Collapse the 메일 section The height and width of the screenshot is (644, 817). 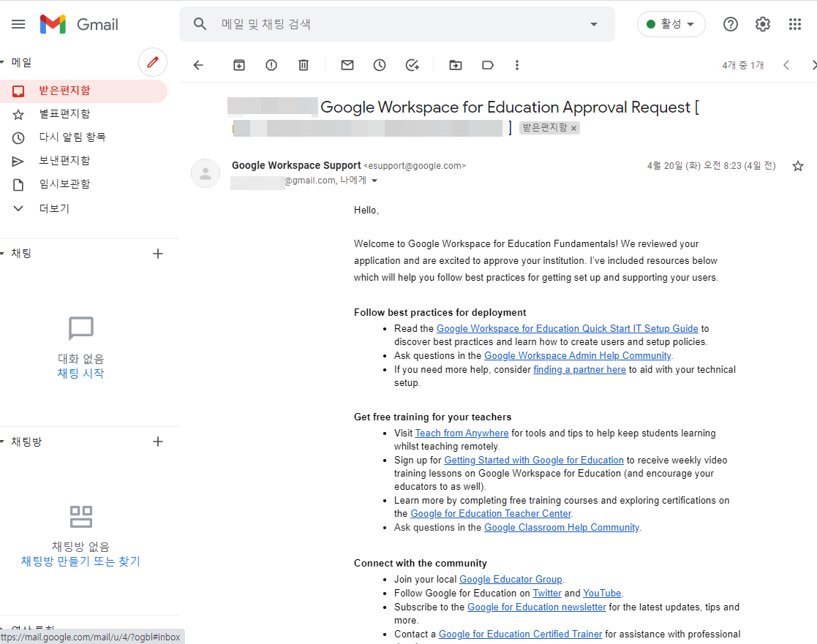(x=2, y=62)
